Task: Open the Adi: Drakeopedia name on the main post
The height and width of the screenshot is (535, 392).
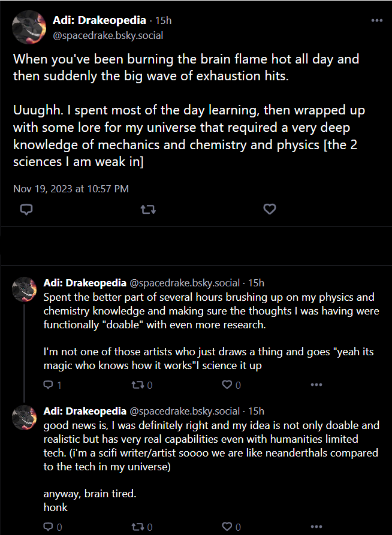Action: [99, 20]
